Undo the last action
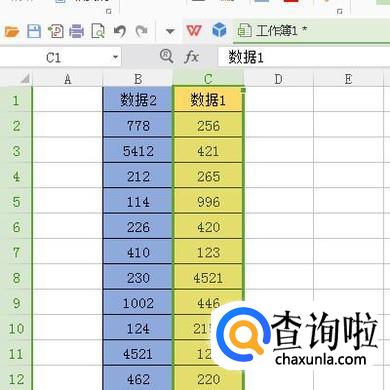Screen dimensions: 390x390 click(120, 31)
